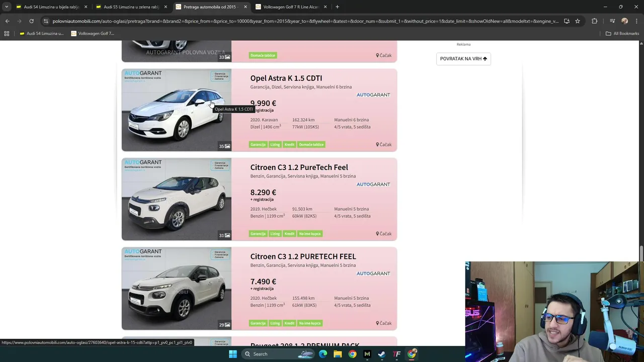
Task: Click the 162.324 km mileage text
Action: click(303, 120)
